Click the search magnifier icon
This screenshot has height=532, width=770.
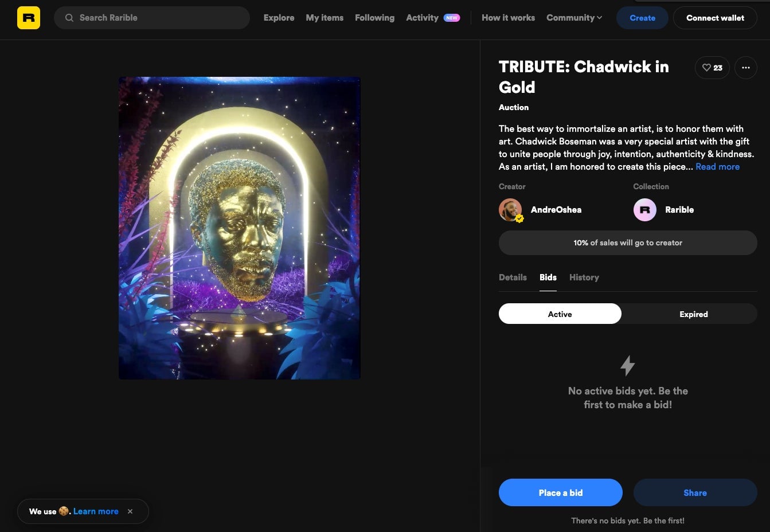[x=69, y=18]
